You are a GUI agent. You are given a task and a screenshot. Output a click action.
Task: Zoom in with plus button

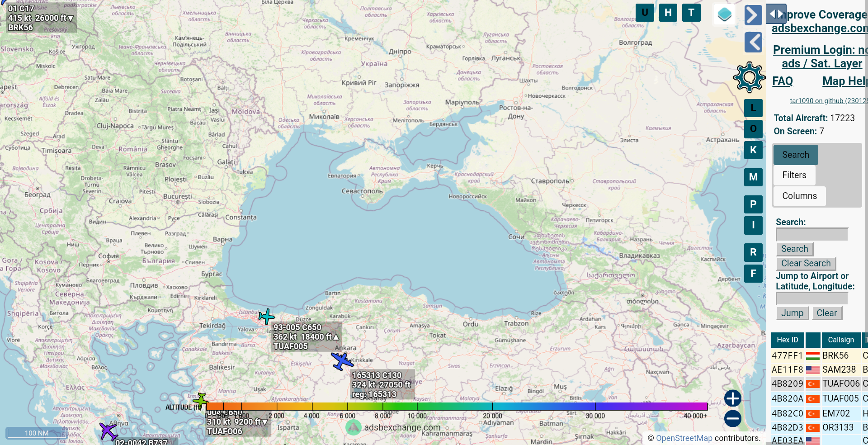point(733,398)
